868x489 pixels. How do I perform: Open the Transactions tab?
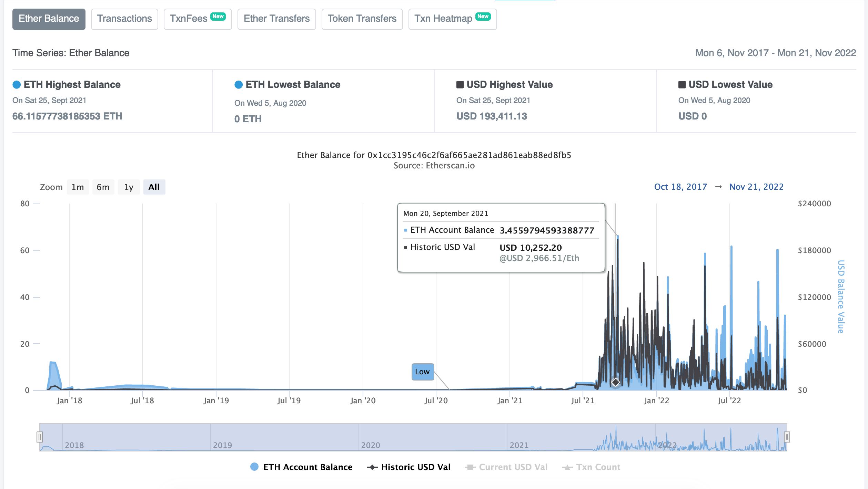[x=124, y=19]
